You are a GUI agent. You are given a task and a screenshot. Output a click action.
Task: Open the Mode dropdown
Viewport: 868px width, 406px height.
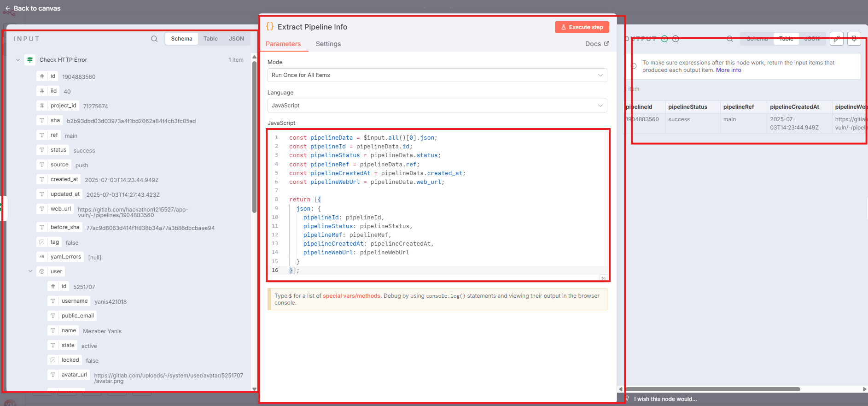pyautogui.click(x=437, y=75)
